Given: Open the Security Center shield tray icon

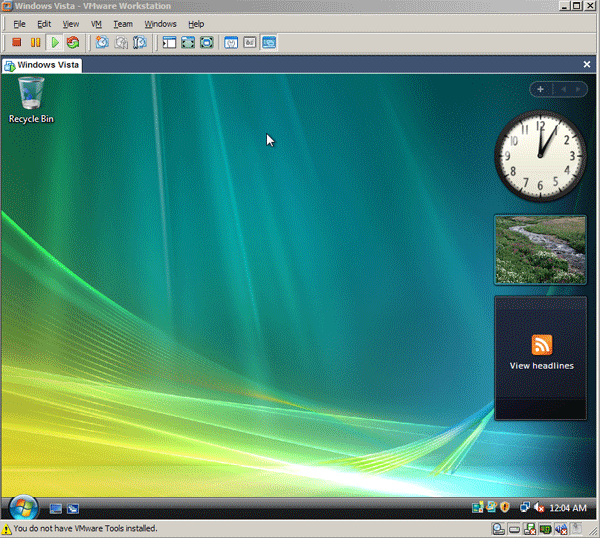Looking at the screenshot, I should point(505,507).
